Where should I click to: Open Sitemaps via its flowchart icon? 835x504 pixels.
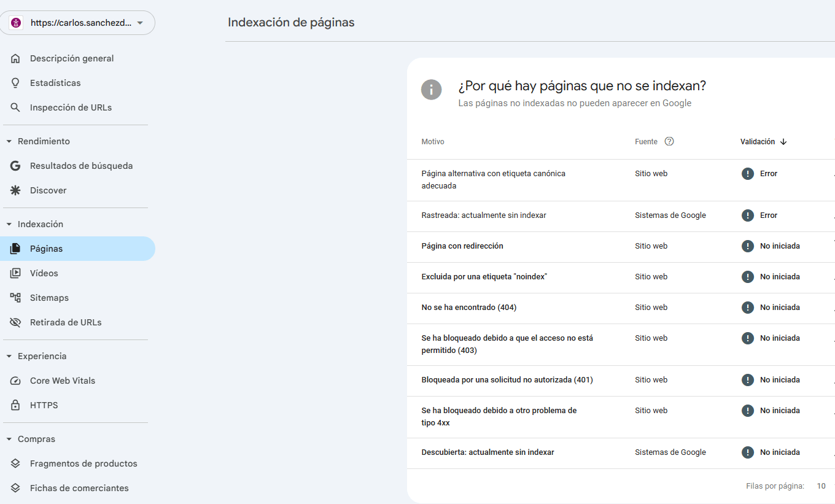pyautogui.click(x=15, y=297)
